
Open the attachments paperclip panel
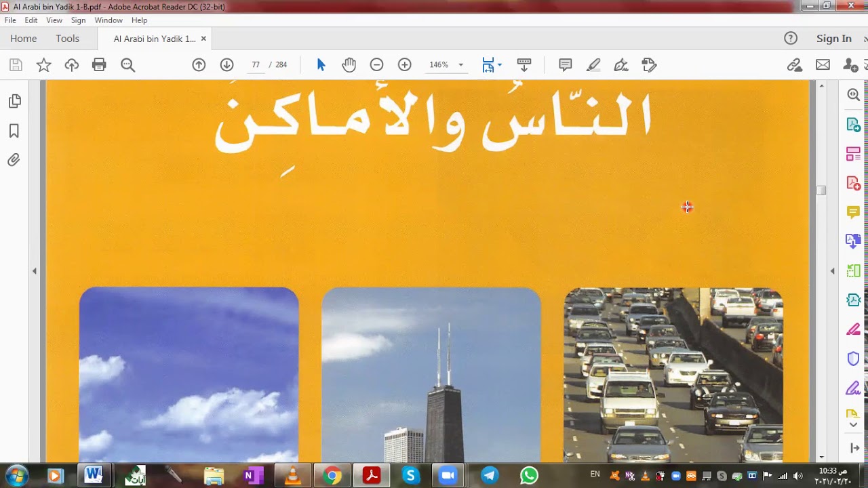(x=14, y=160)
